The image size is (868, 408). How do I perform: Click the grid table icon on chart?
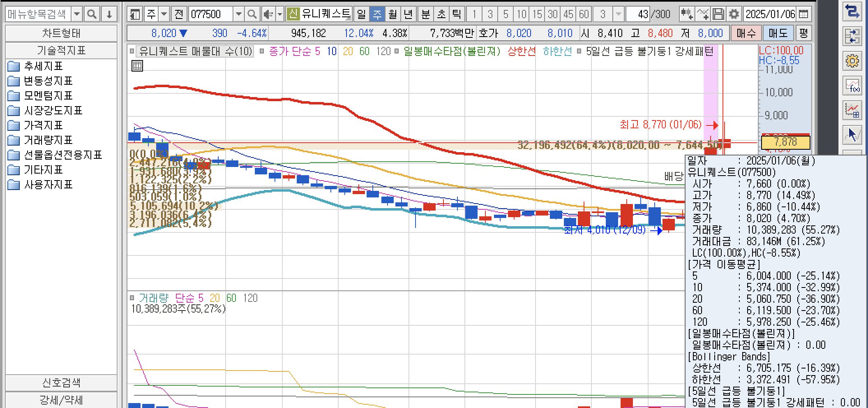click(137, 66)
